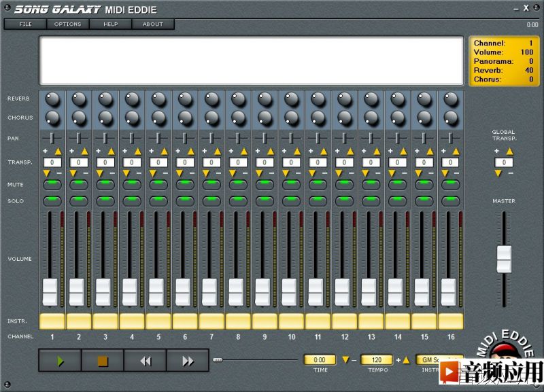
Task: Increase tempo with the up arrow
Action: click(406, 360)
